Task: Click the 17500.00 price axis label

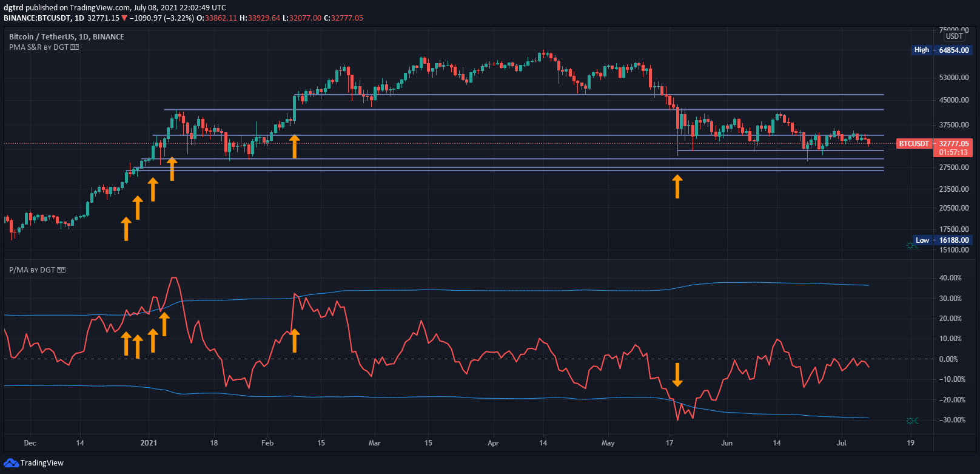Action: coord(954,229)
